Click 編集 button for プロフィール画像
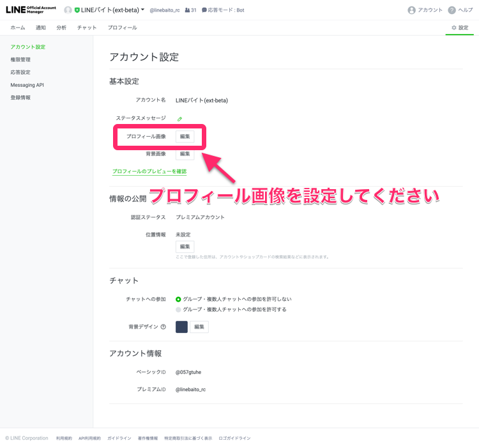Image resolution: width=479 pixels, height=448 pixels. pyautogui.click(x=185, y=137)
